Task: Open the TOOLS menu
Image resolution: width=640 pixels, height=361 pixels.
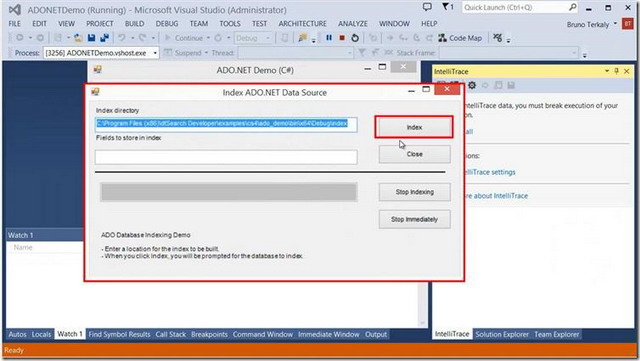Action: [x=230, y=24]
